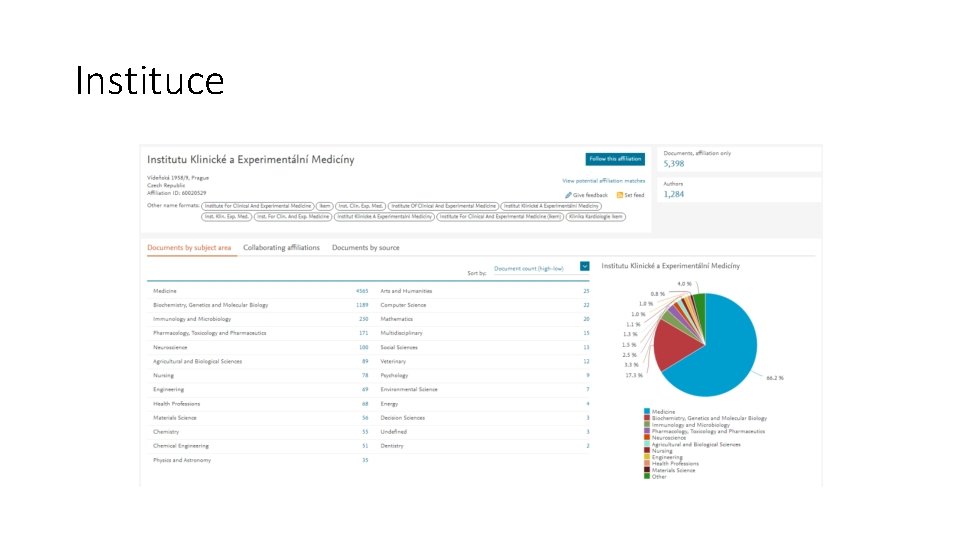Screen dimensions: 960x540
Task: Open View potential affiliation matches link
Action: coord(604,181)
